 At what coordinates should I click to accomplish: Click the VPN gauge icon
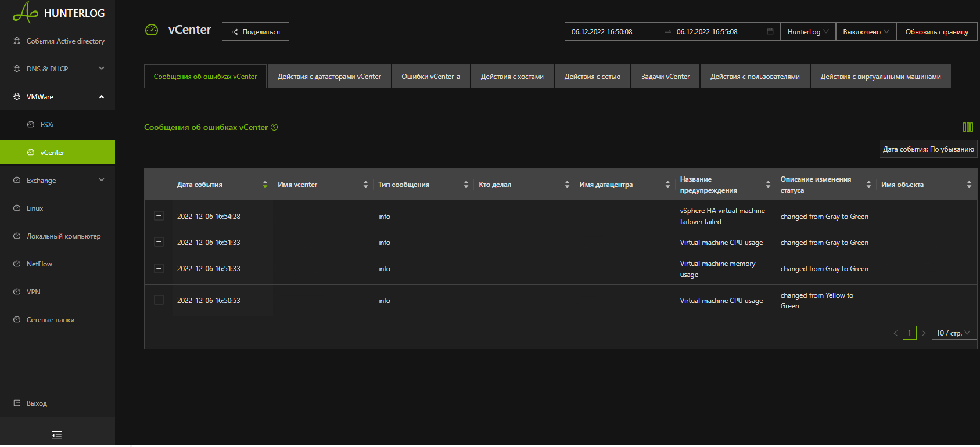(x=17, y=291)
